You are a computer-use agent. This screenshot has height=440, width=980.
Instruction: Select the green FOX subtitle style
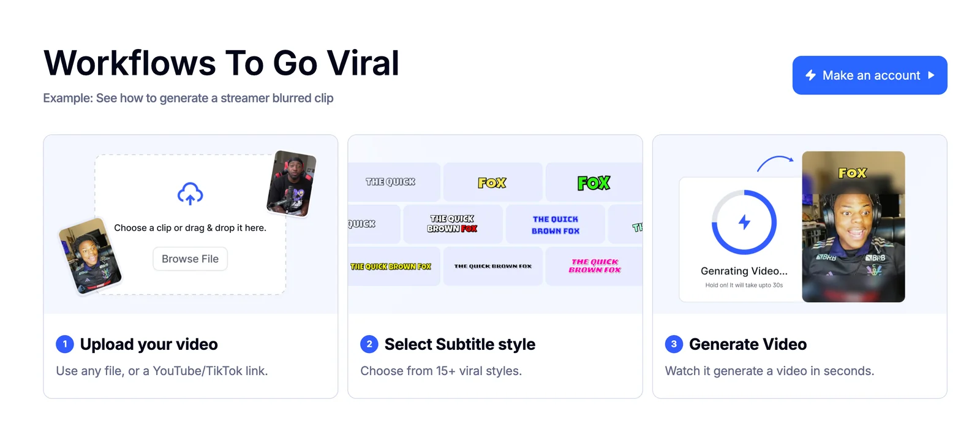coord(594,183)
